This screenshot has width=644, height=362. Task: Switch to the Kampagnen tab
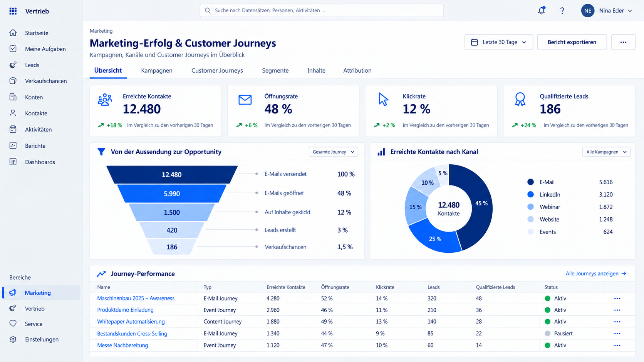point(157,70)
